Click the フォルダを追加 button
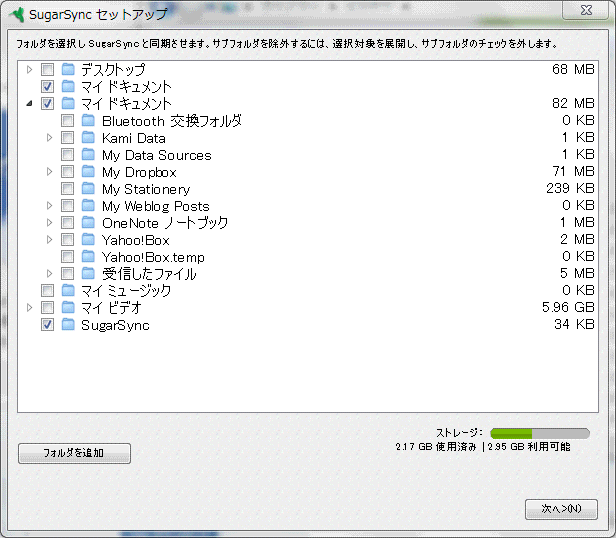 [74, 454]
